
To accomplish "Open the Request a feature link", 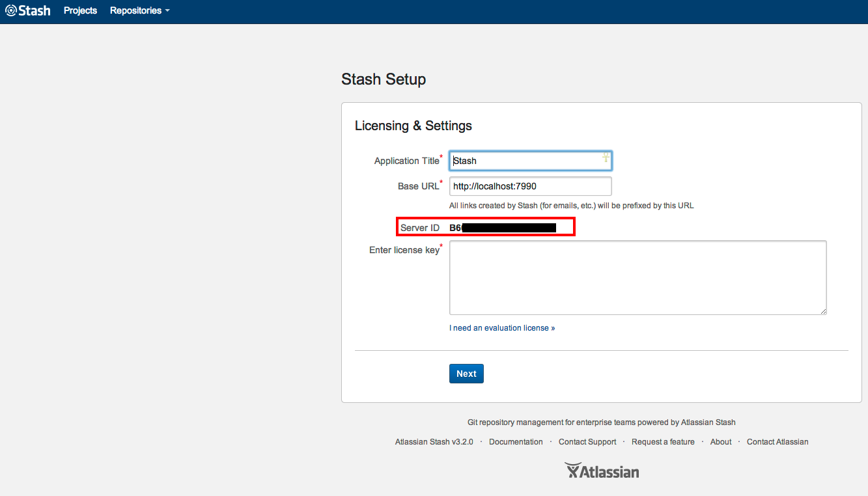I will 663,442.
